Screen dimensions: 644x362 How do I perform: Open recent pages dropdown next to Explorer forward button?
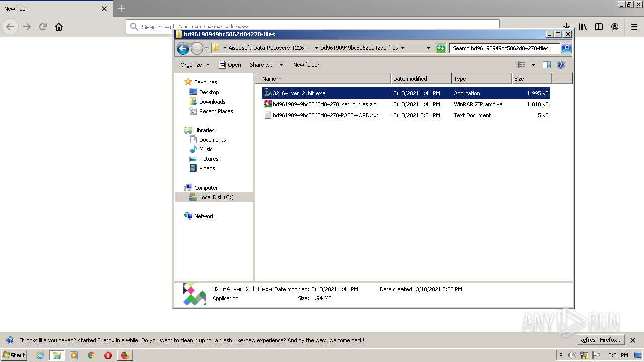pos(206,48)
